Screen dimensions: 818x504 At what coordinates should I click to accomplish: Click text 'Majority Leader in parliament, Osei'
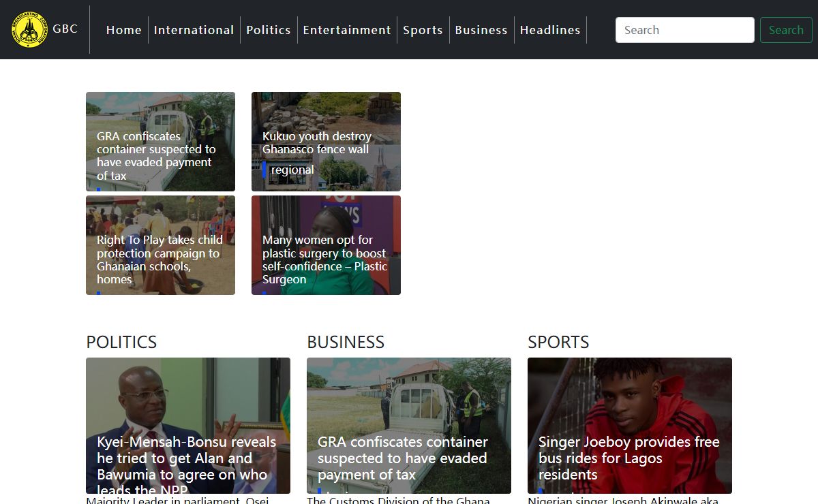click(177, 501)
